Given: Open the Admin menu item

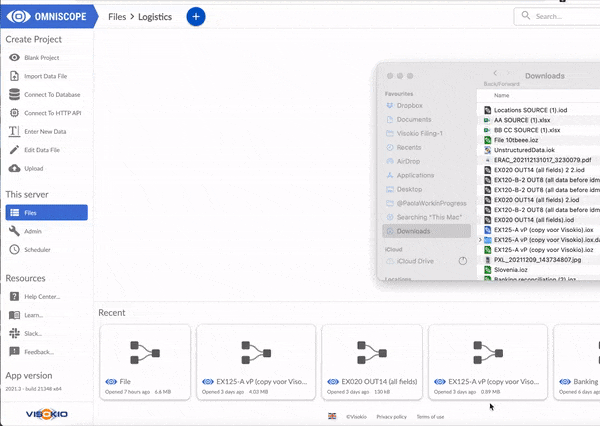Looking at the screenshot, I should click(33, 231).
